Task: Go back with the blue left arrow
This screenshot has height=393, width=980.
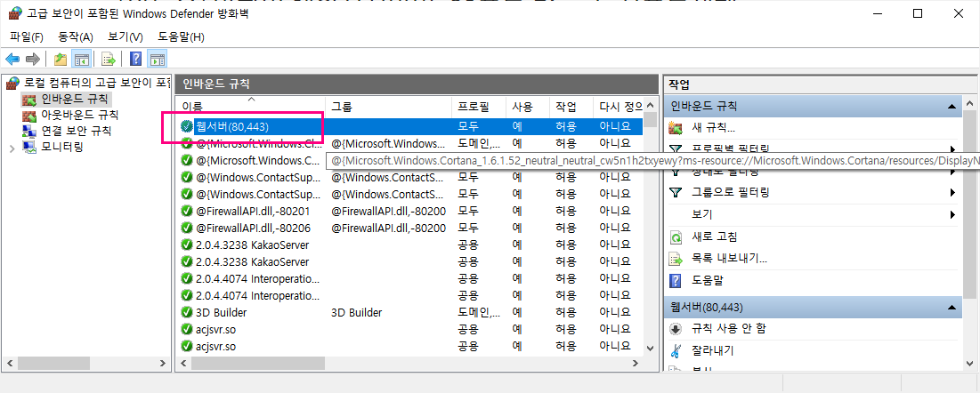Action: coord(12,60)
